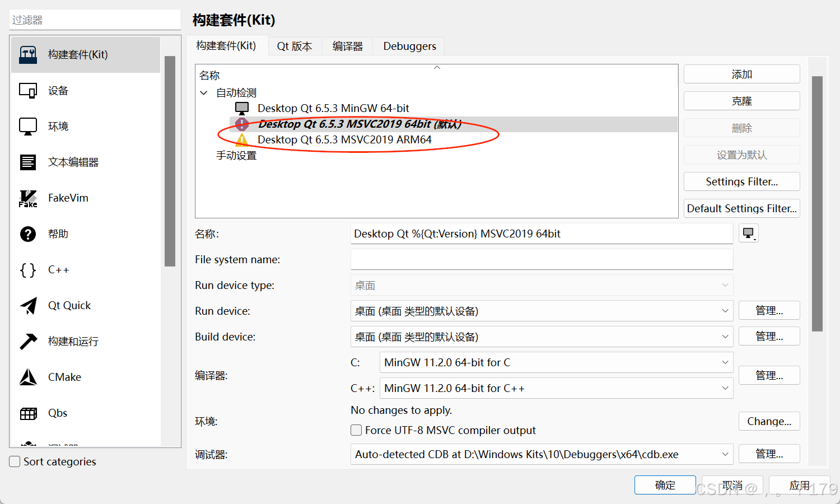Click 管理... next to 调试器
840x504 pixels.
[x=769, y=454]
